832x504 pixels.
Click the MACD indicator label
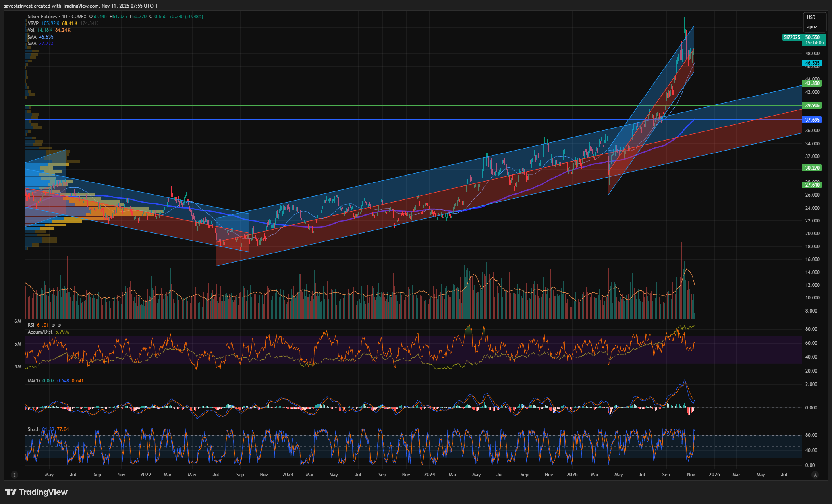(x=34, y=381)
